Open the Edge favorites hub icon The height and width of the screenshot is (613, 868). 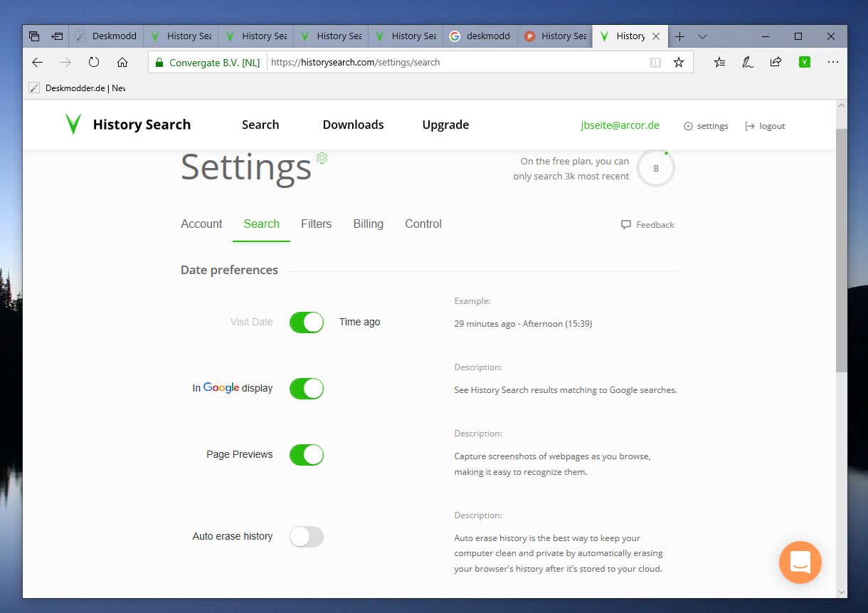pyautogui.click(x=719, y=63)
